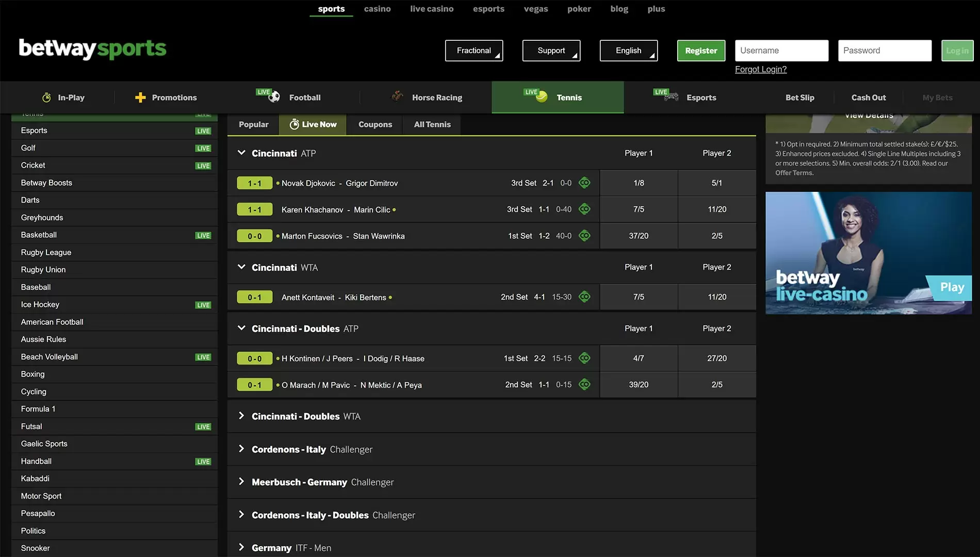Bet on Dimitrov at odds 5/1

pyautogui.click(x=717, y=183)
